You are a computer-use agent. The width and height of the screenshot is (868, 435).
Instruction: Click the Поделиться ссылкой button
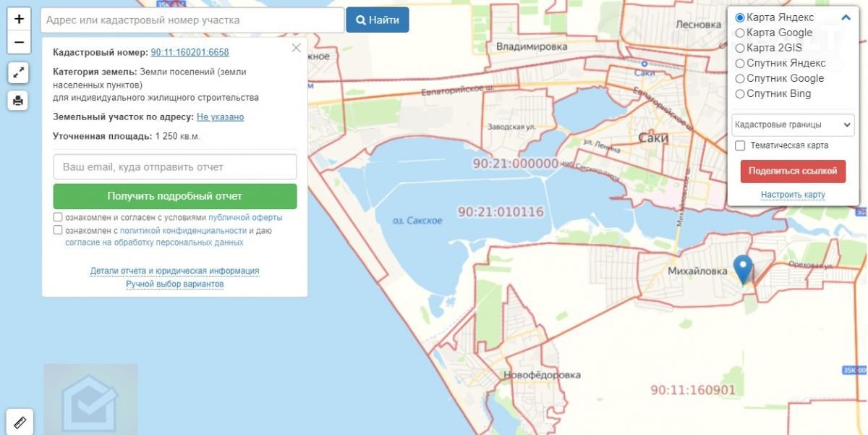[x=793, y=172]
